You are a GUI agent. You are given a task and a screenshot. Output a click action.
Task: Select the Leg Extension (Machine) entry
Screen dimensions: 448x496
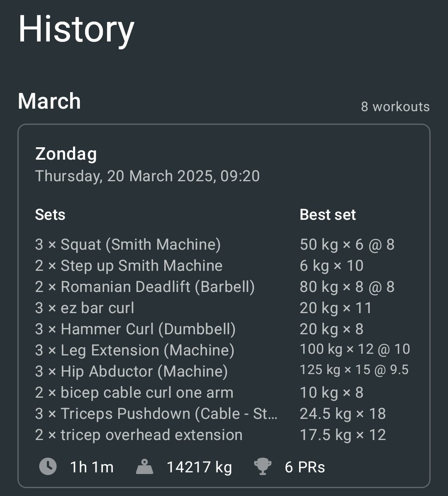click(135, 350)
